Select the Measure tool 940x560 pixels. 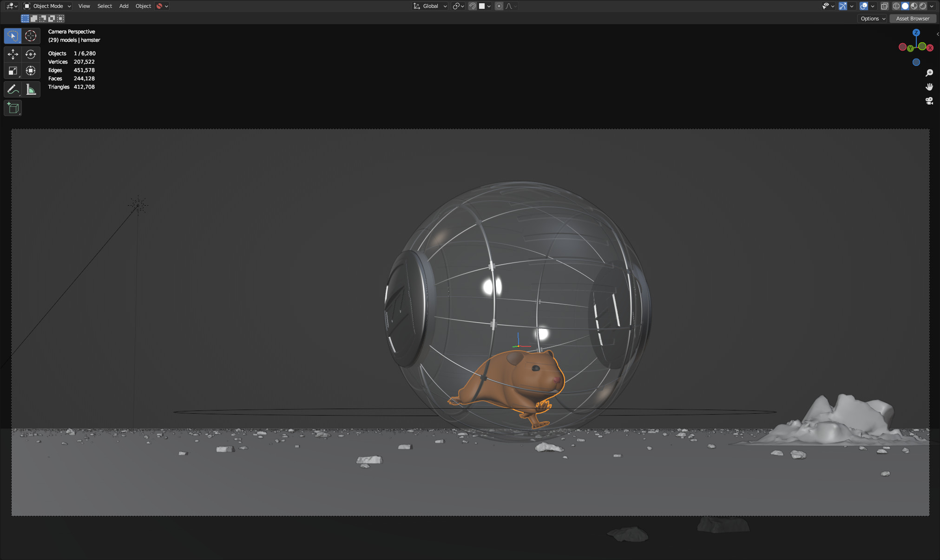(31, 89)
